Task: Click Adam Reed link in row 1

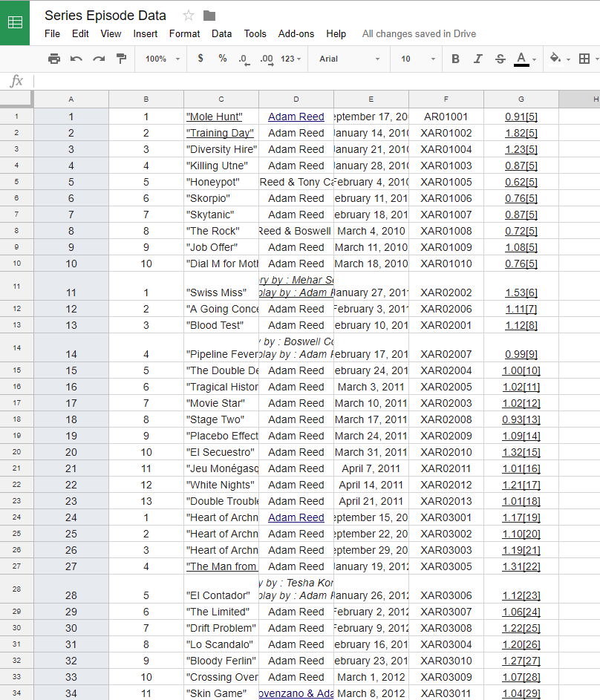Action: pyautogui.click(x=296, y=117)
